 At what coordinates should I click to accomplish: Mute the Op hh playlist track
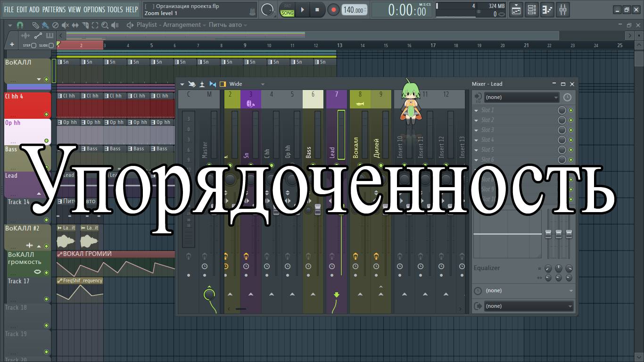pos(46,140)
